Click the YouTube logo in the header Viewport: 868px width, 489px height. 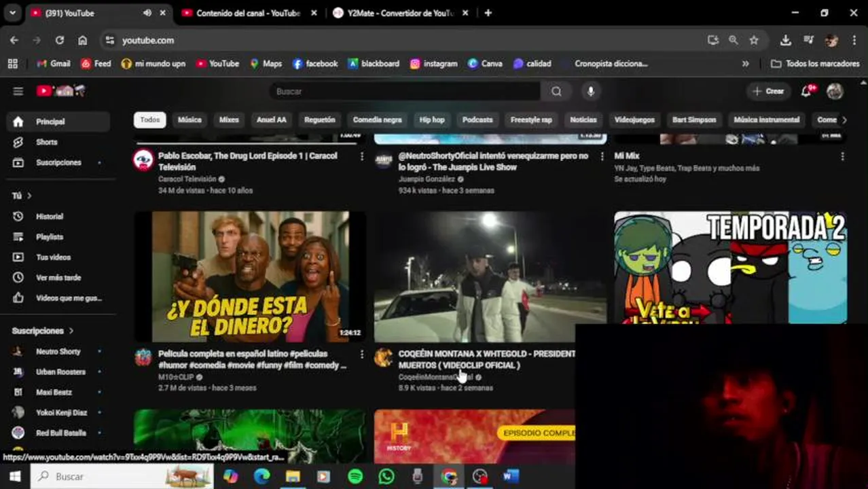(x=61, y=90)
